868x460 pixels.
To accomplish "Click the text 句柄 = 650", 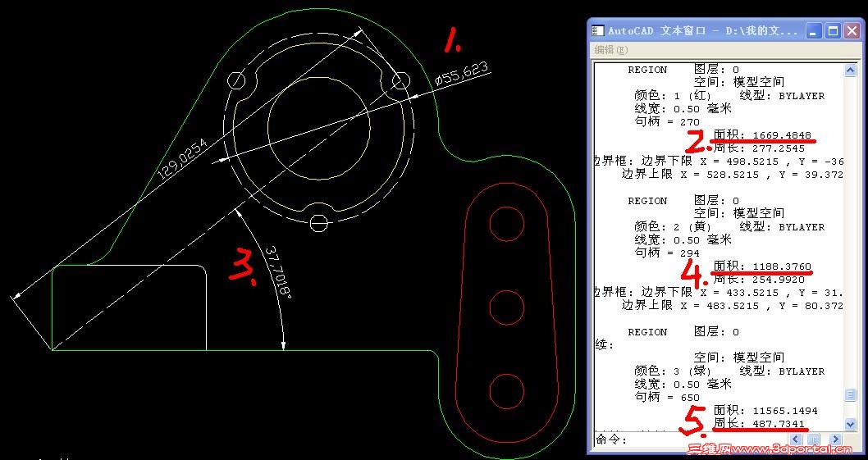I will click(x=667, y=398).
